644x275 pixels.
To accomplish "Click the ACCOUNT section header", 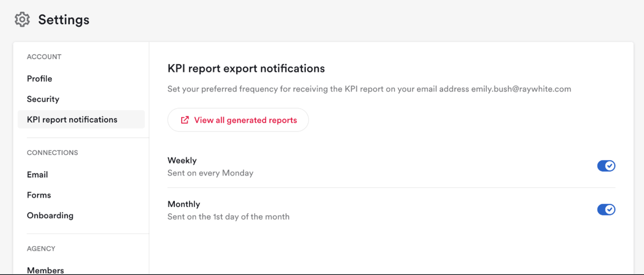I will (44, 57).
